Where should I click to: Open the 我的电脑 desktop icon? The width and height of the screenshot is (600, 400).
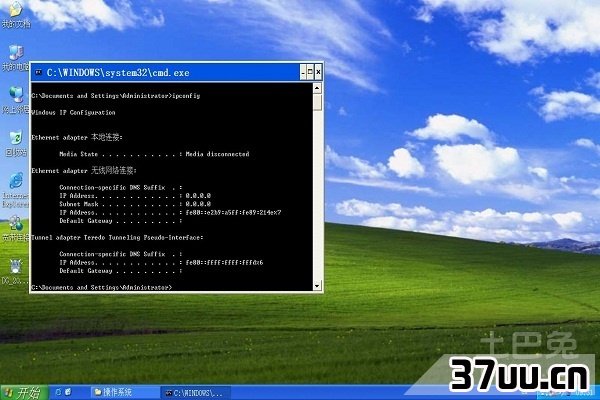[15, 57]
